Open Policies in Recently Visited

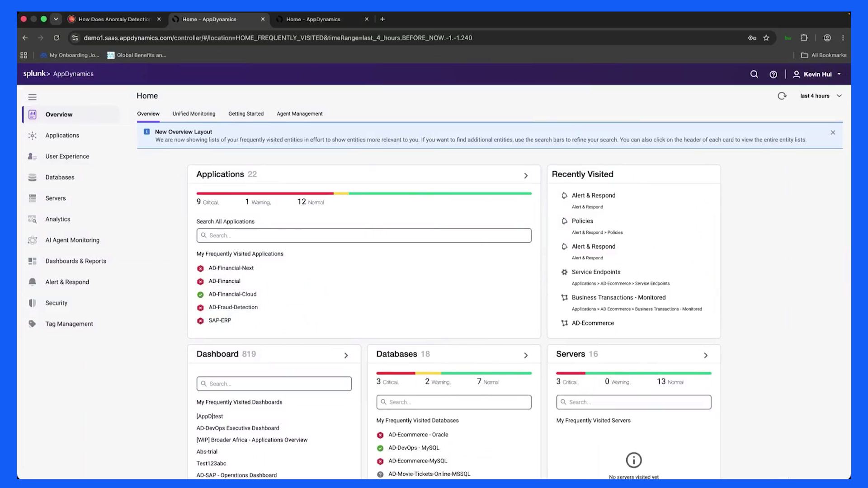click(582, 221)
